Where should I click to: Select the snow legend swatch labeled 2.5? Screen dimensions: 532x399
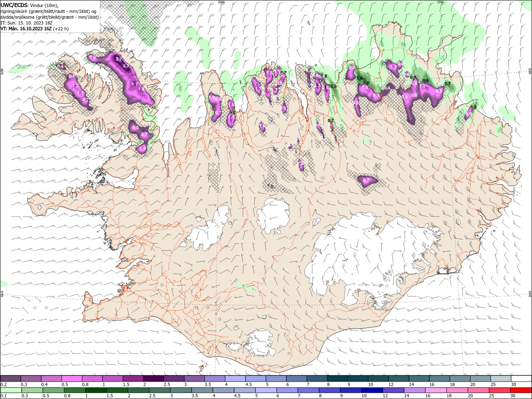click(173, 379)
